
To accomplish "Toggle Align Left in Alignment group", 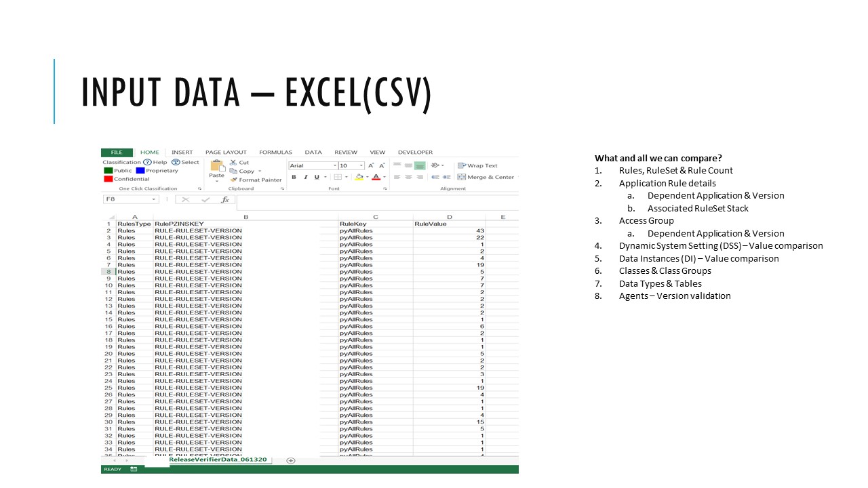I will [397, 177].
